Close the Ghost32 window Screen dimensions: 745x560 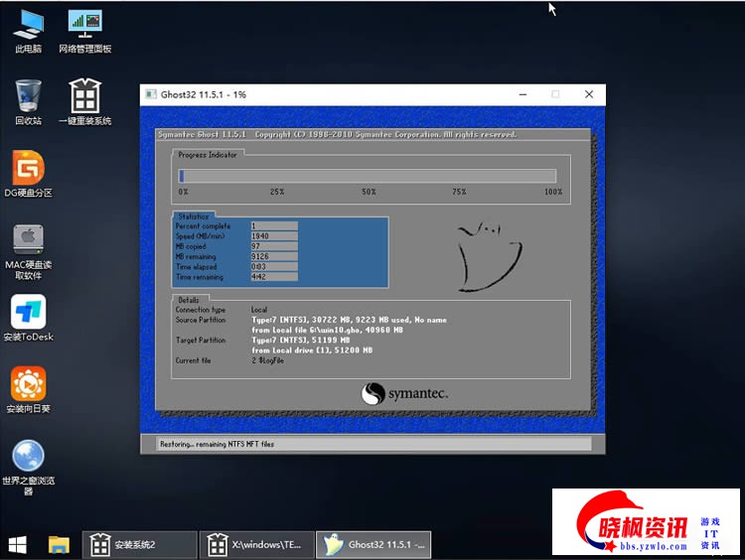[589, 94]
